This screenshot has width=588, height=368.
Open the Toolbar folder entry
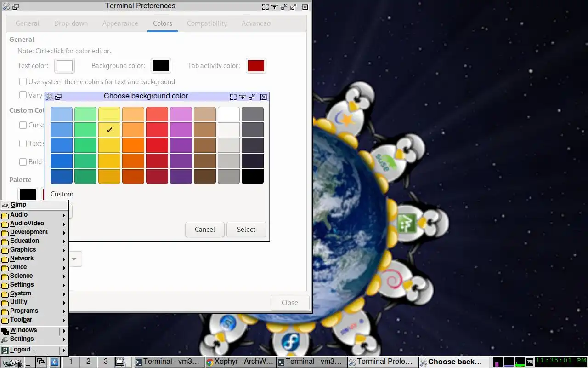pos(34,320)
